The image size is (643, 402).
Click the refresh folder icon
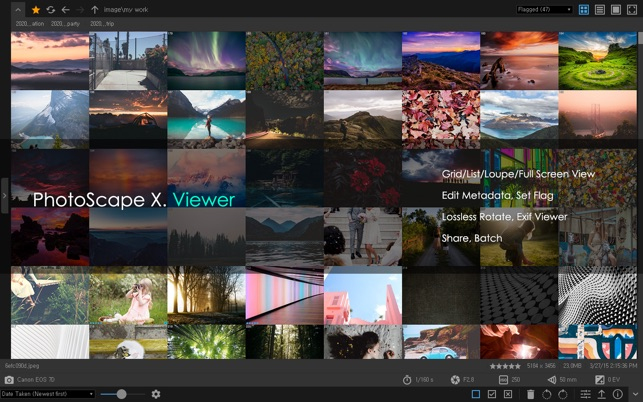pyautogui.click(x=51, y=9)
